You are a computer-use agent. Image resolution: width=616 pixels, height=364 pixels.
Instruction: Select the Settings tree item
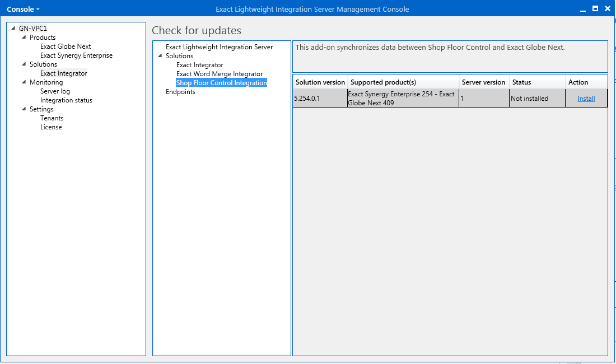[41, 109]
